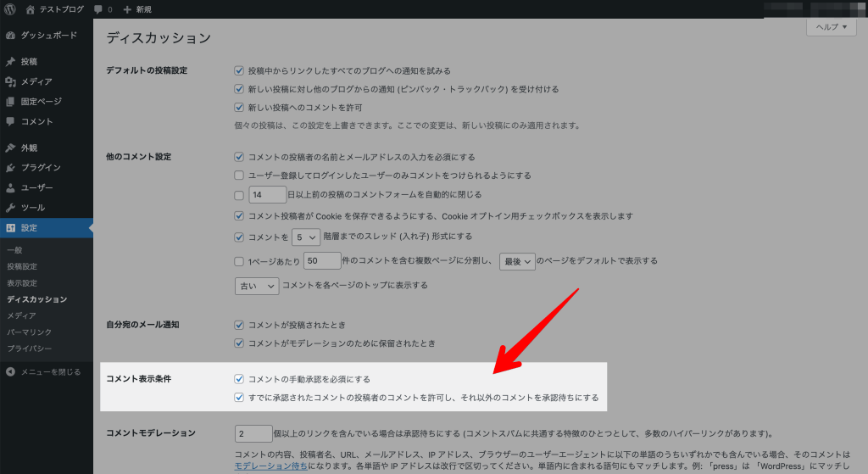
Task: Click the プラグイン plug icon
Action: tap(10, 168)
